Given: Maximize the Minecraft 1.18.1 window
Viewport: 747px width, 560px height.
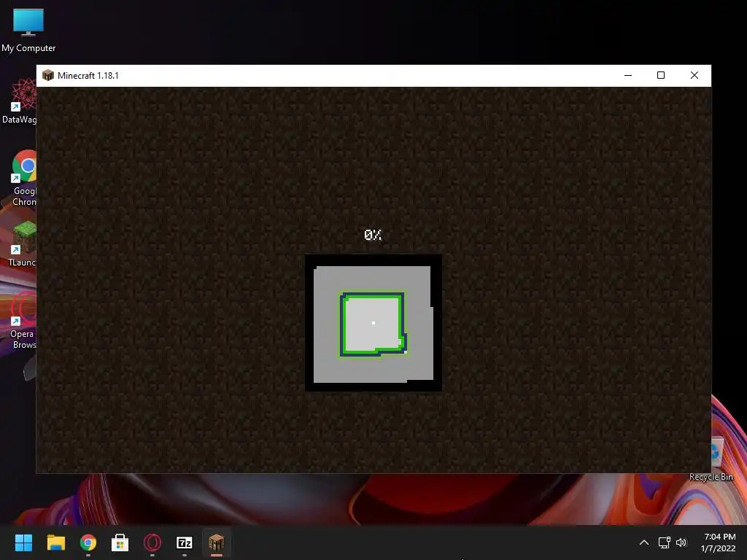Looking at the screenshot, I should [x=661, y=75].
